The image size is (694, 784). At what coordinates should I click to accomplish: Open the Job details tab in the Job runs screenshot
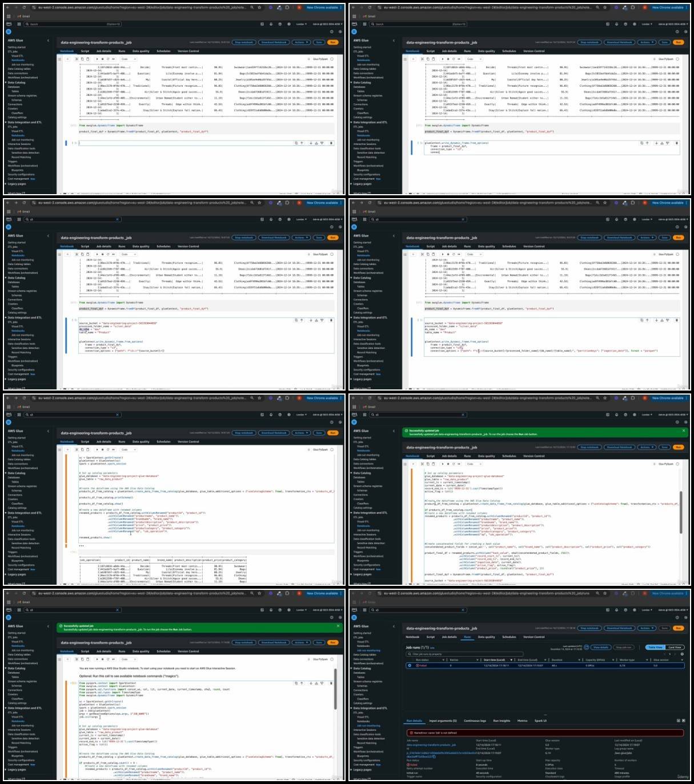coord(449,637)
